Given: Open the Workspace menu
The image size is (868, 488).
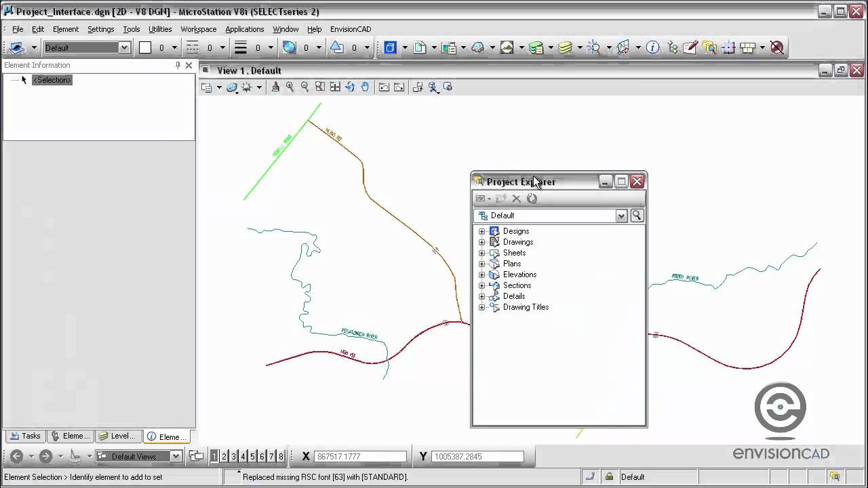Looking at the screenshot, I should pyautogui.click(x=199, y=29).
